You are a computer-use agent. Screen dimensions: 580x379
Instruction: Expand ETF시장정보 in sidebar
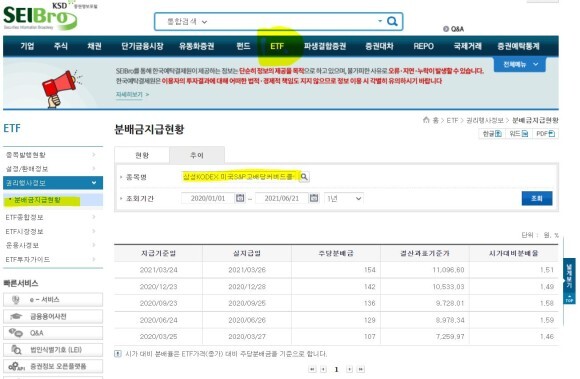click(53, 231)
